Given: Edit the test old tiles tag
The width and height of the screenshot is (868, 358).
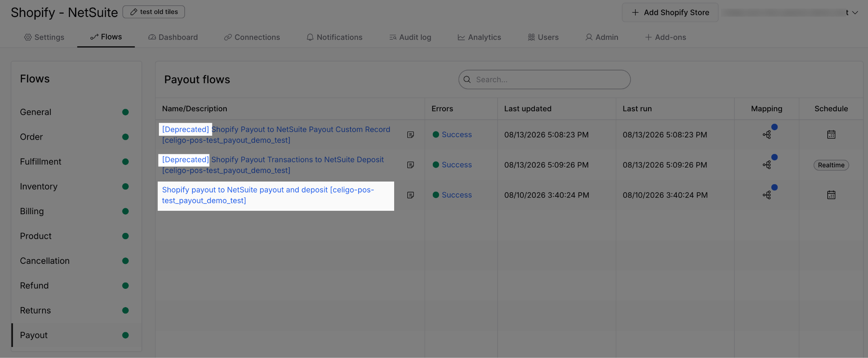Looking at the screenshot, I should tap(154, 12).
